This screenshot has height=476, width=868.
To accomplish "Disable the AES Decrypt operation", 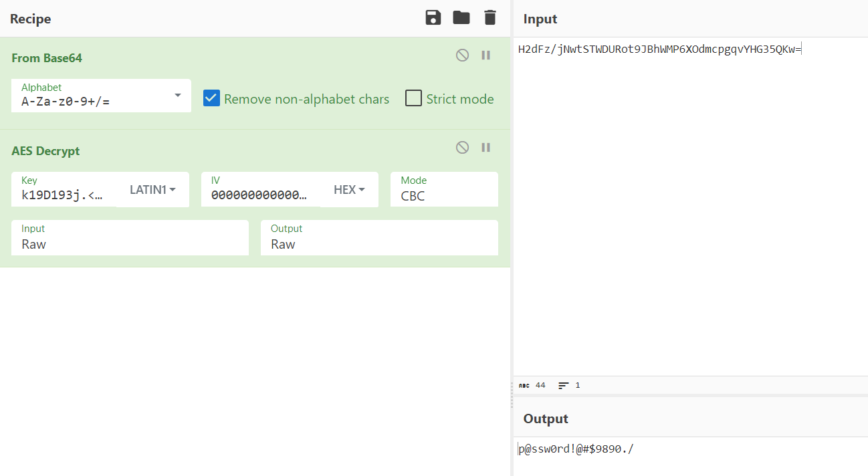I will click(462, 148).
